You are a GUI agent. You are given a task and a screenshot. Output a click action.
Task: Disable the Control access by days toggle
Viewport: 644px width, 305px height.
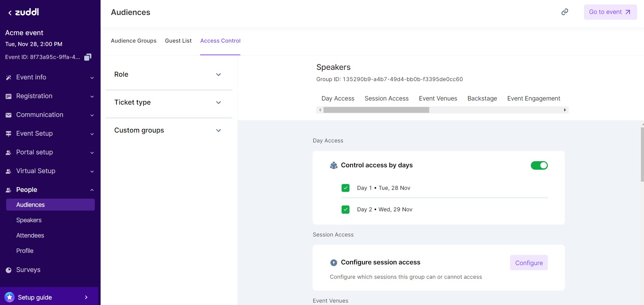(x=539, y=165)
